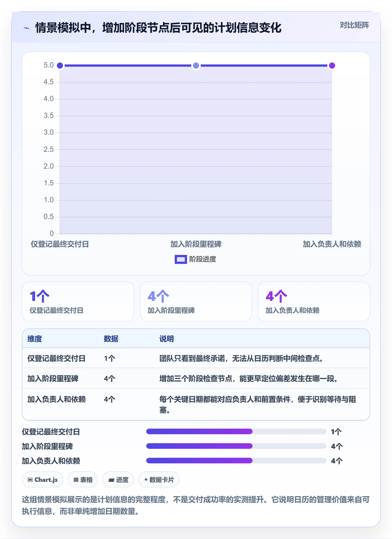
Task: Select the 仅登记最终交付日 cell in the table
Action: 56,358
